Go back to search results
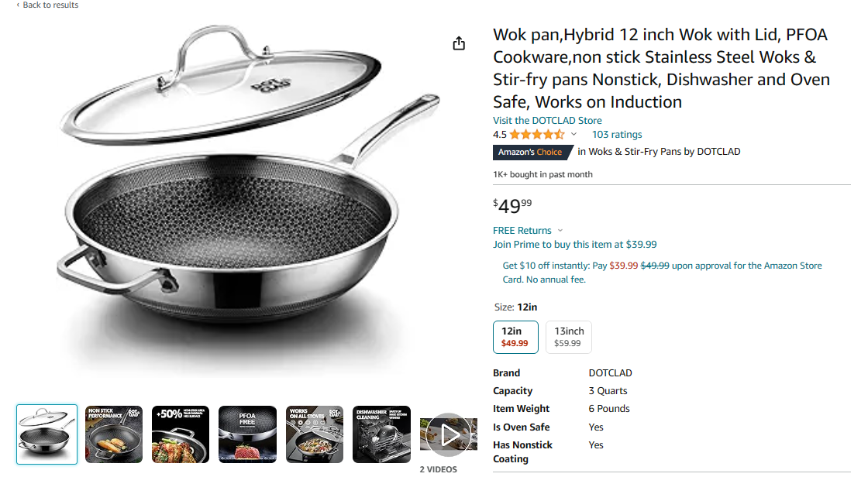The width and height of the screenshot is (868, 477). 47,5
